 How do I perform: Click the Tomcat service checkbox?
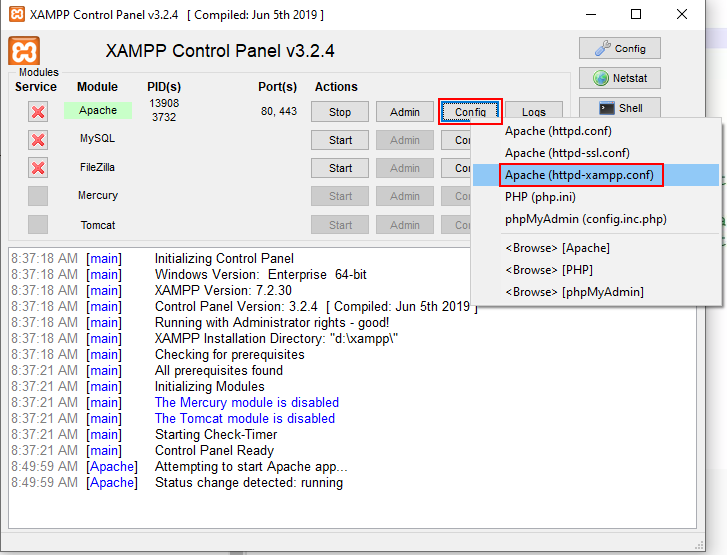click(x=38, y=224)
